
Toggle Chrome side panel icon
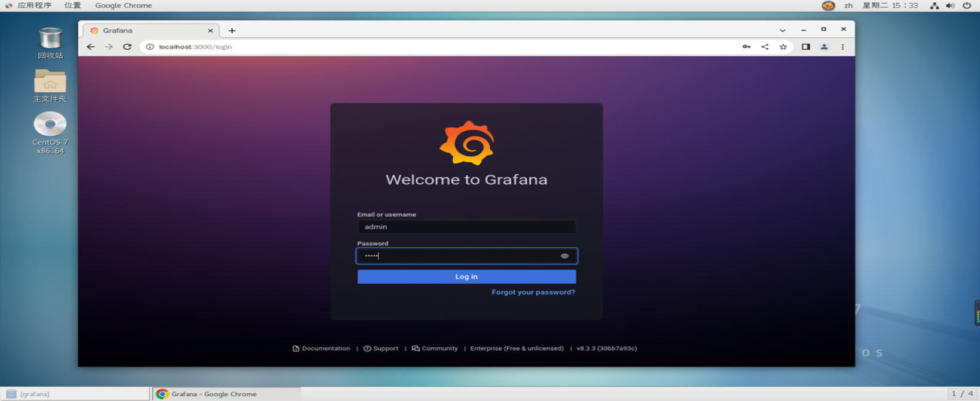coord(805,47)
